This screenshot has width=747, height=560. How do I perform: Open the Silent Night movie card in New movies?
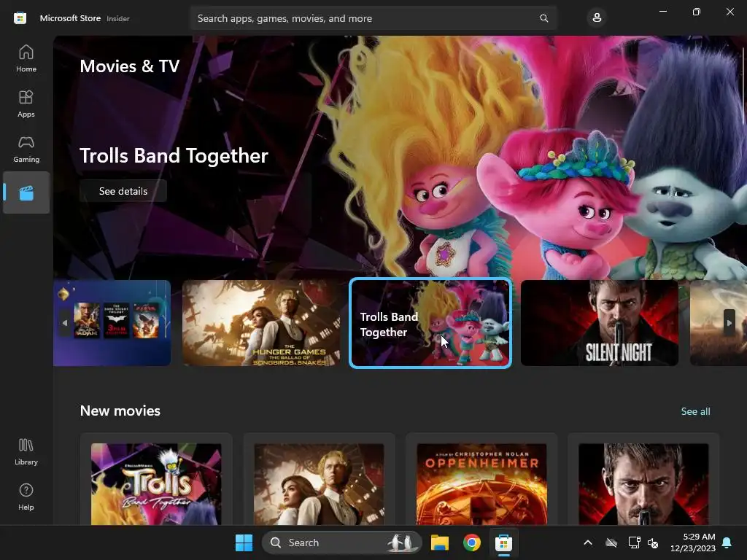point(643,479)
